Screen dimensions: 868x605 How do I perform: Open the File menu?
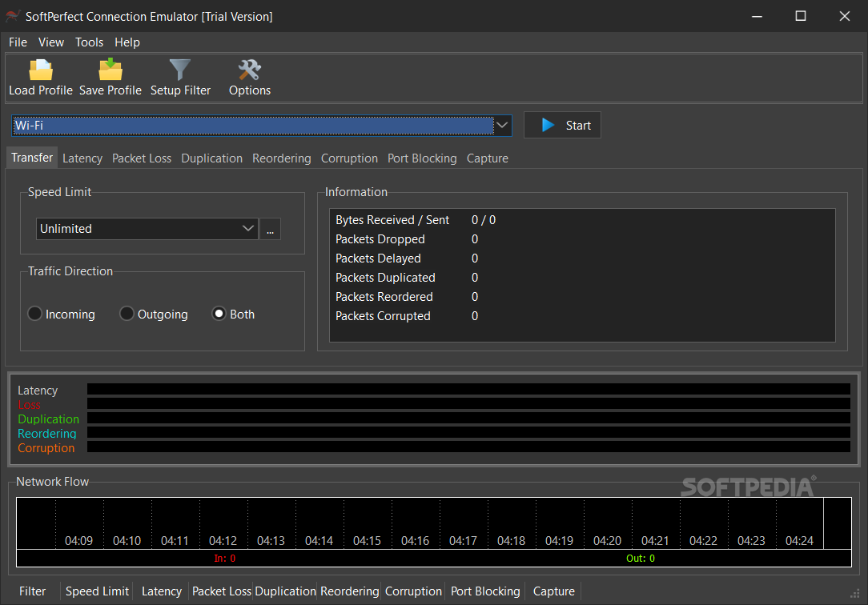pos(18,42)
